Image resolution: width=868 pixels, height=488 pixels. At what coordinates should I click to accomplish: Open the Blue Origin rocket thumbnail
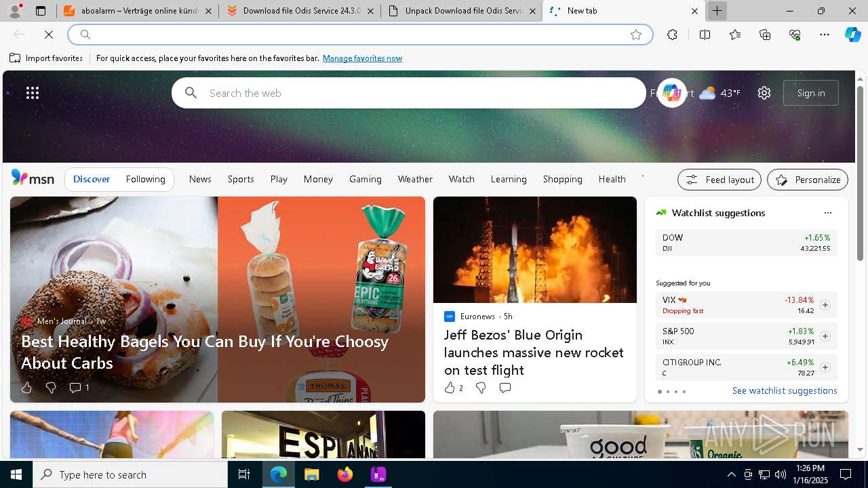coord(535,249)
